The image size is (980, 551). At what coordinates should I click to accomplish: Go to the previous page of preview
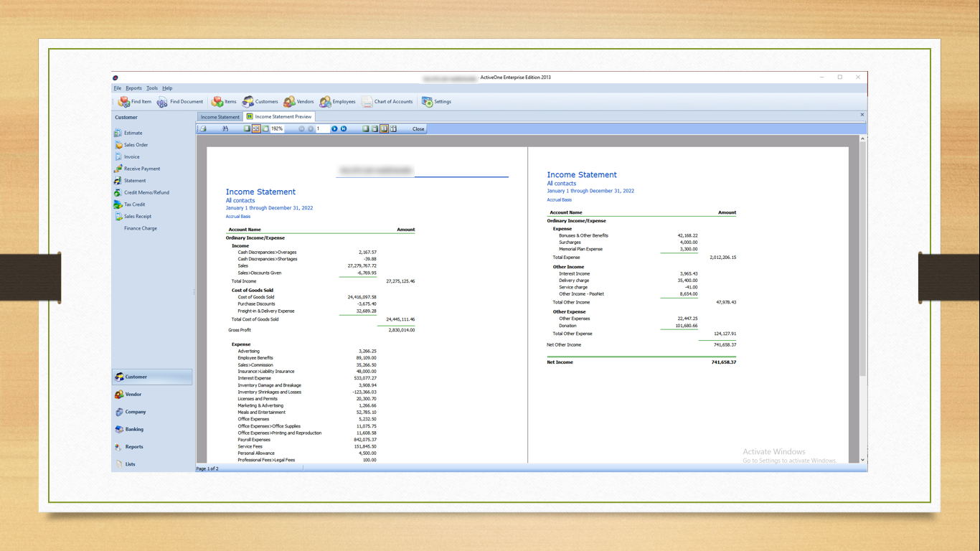(311, 129)
